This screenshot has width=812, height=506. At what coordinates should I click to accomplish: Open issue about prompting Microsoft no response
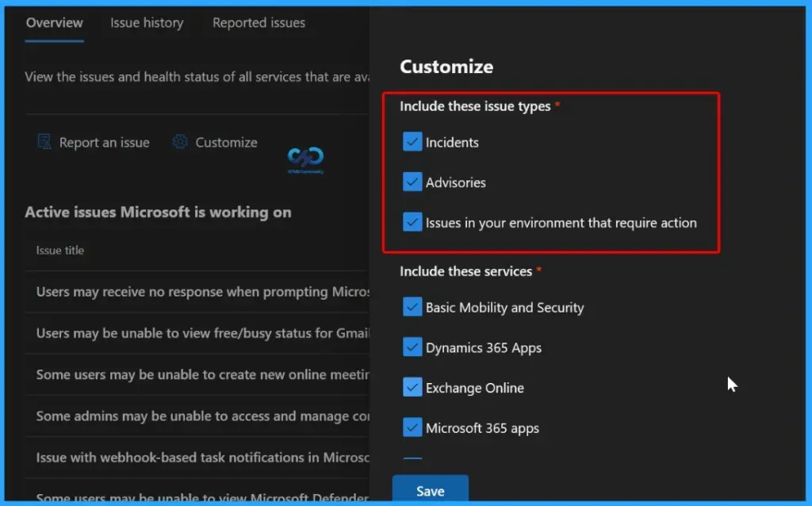coord(203,292)
